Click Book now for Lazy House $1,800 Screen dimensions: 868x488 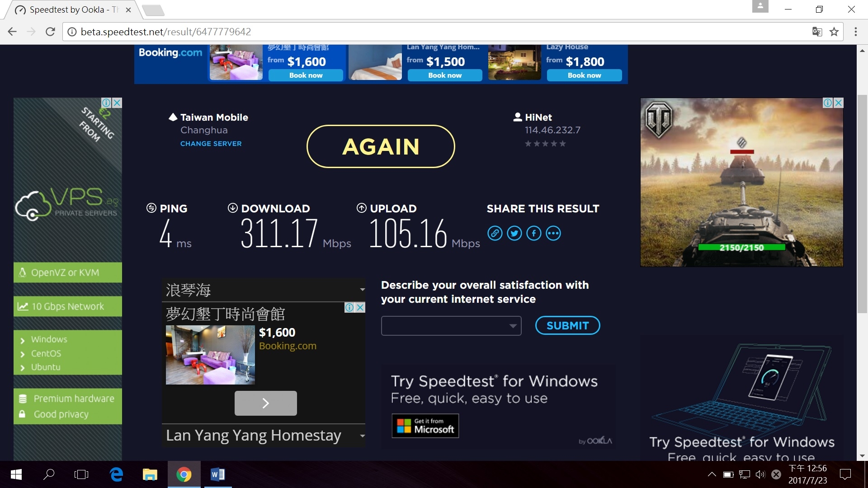[x=585, y=75]
